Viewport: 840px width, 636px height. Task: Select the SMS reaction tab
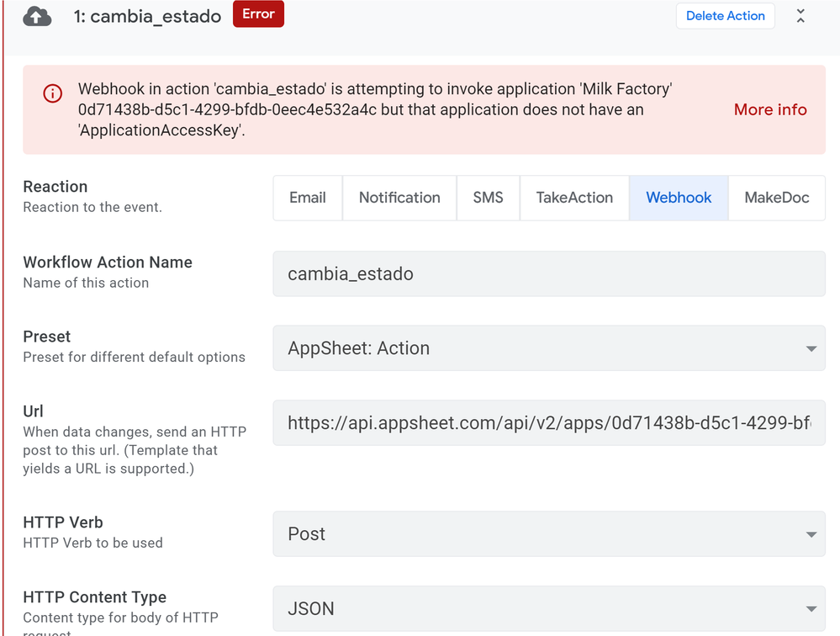pos(488,198)
